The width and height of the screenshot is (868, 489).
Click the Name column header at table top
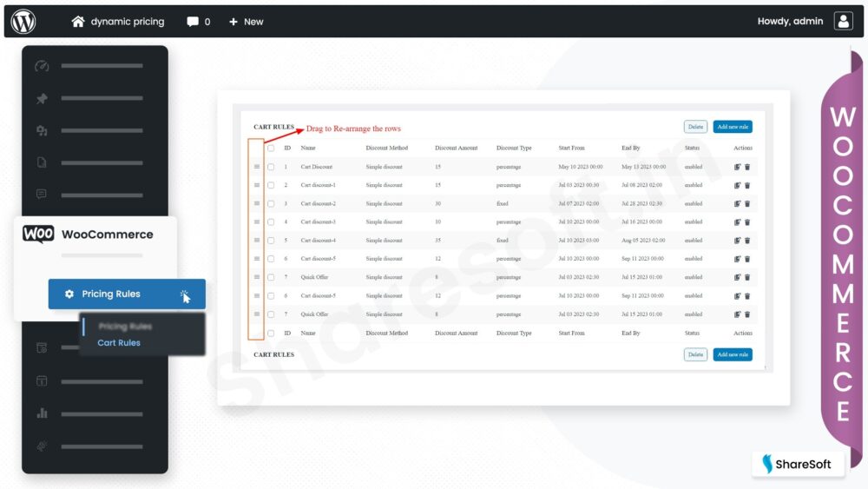pyautogui.click(x=308, y=148)
